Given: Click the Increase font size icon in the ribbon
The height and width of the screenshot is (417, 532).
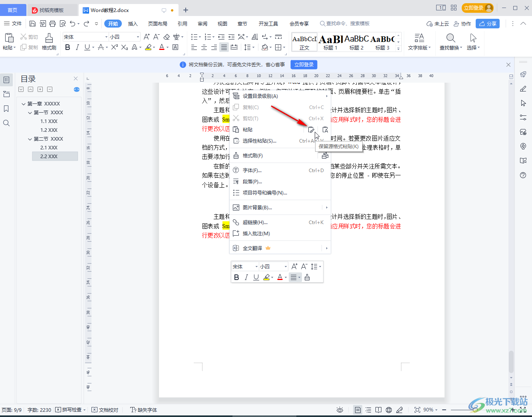Looking at the screenshot, I should point(147,37).
